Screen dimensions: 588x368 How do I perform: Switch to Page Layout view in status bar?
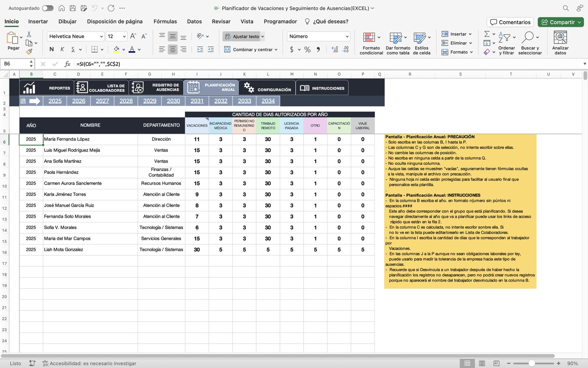click(482, 363)
